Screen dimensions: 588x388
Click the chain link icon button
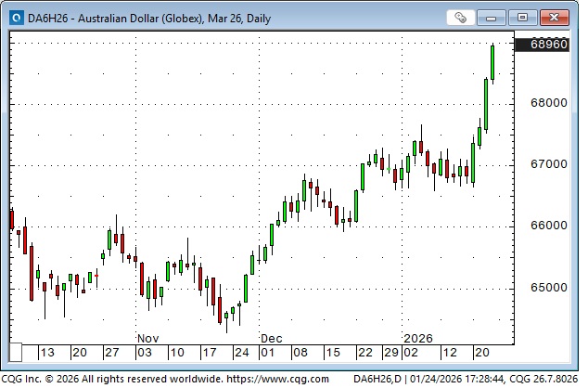click(461, 18)
